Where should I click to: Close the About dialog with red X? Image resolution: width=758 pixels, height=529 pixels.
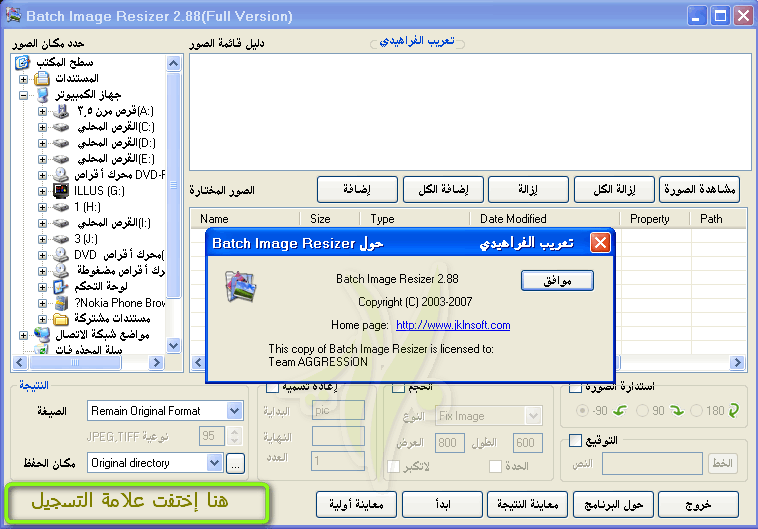(600, 243)
